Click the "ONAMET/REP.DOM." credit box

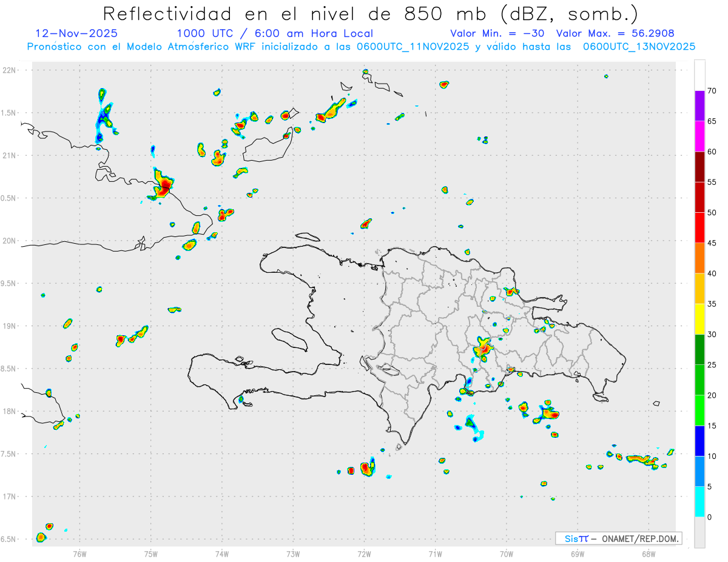tap(619, 538)
